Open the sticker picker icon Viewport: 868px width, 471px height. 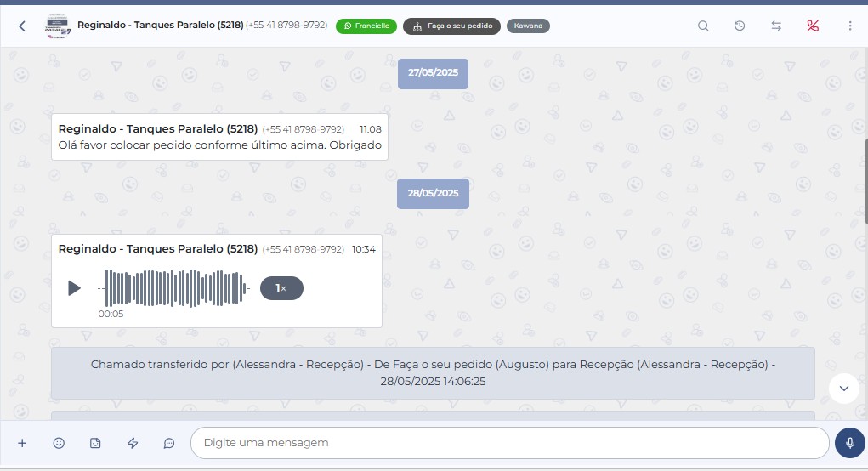coord(95,443)
